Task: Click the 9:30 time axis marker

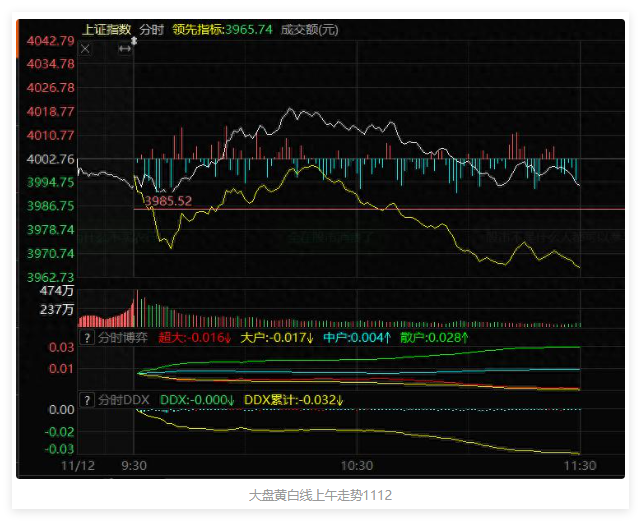Action: (134, 466)
